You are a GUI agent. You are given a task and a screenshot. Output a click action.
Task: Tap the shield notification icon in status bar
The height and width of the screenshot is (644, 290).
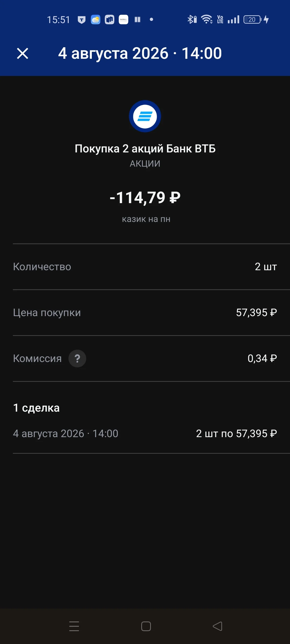click(82, 20)
